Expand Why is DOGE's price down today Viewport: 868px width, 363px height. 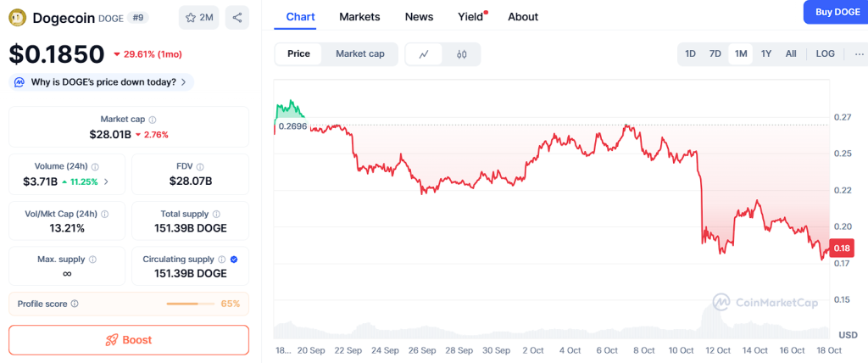[101, 82]
